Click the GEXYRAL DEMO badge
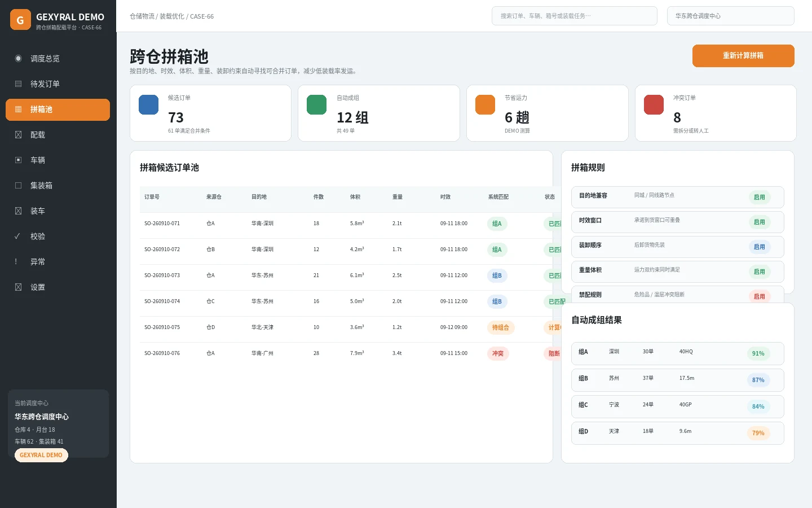Image resolution: width=812 pixels, height=508 pixels. point(41,456)
